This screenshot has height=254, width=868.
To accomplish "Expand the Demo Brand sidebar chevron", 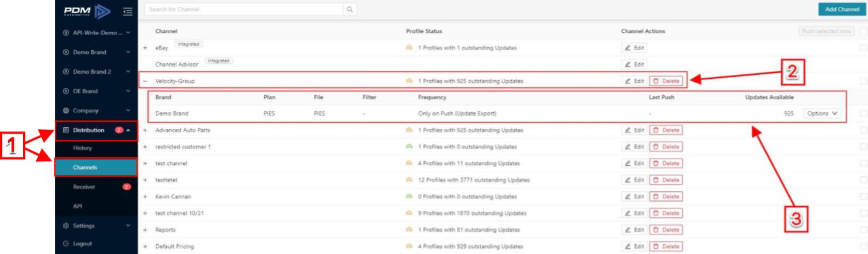I will point(128,52).
